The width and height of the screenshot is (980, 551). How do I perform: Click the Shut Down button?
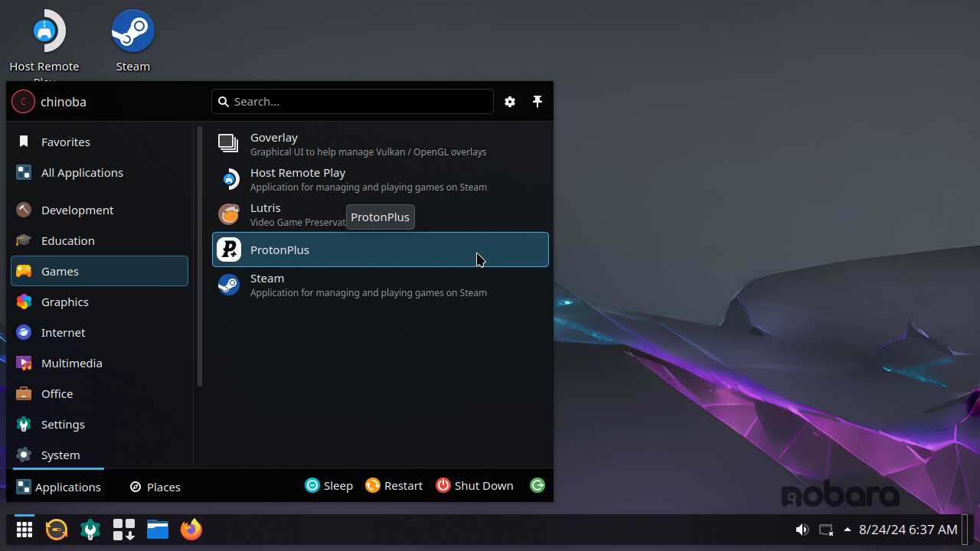(475, 485)
